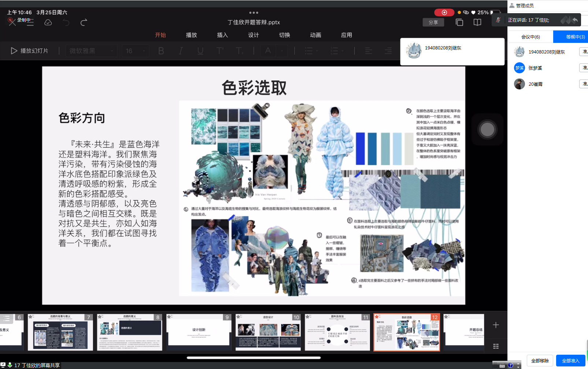This screenshot has width=588, height=369.
Task: Open the reading view book icon
Action: point(477,22)
